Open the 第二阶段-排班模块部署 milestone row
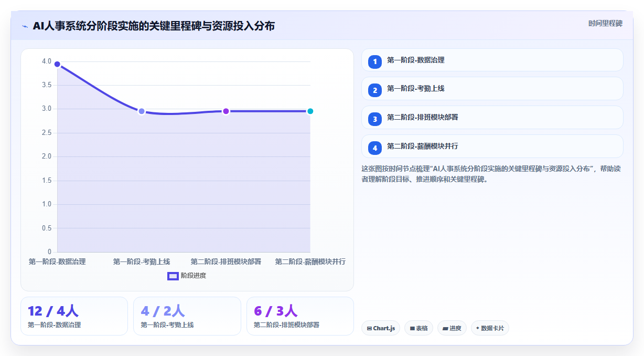Image resolution: width=644 pixels, height=356 pixels. pyautogui.click(x=492, y=117)
